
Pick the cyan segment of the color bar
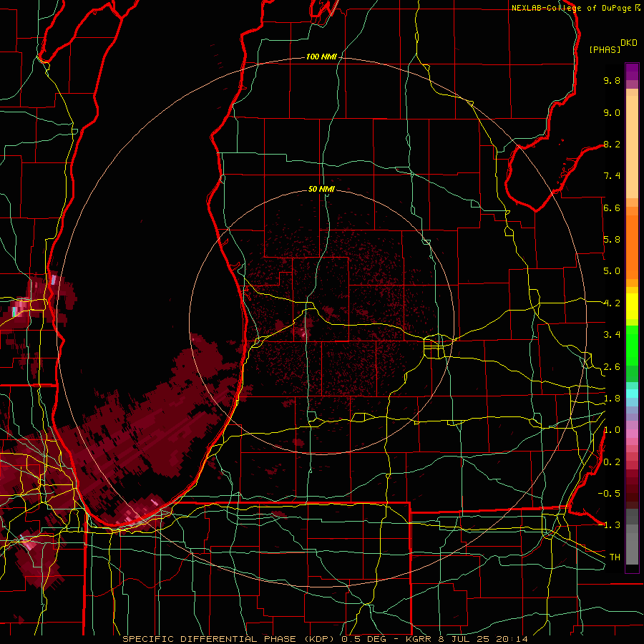[632, 393]
